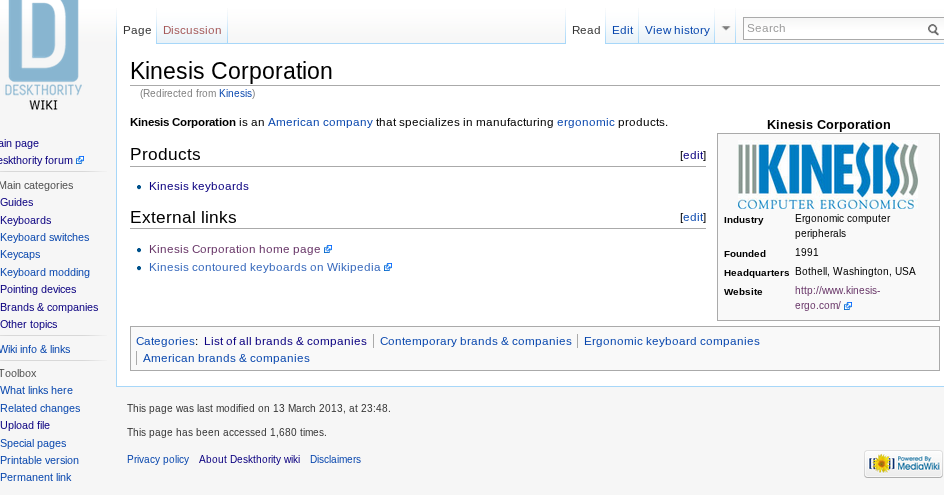The height and width of the screenshot is (495, 944).
Task: Switch to the Discussion tab
Action: pos(192,30)
